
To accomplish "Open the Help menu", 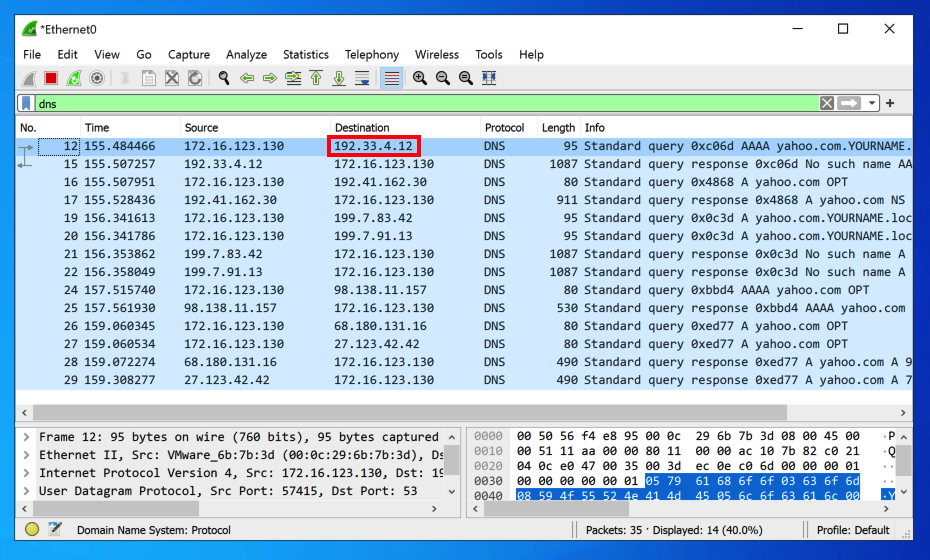I will 531,55.
